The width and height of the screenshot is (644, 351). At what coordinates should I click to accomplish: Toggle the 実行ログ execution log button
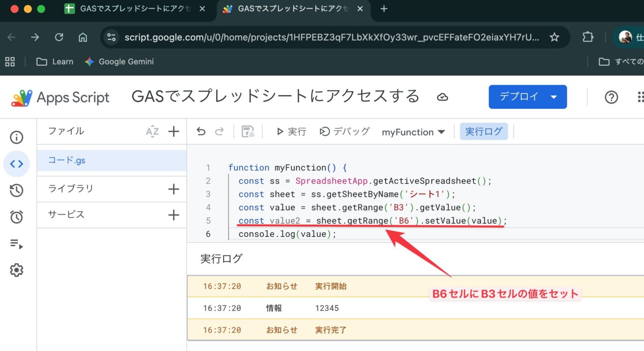483,132
